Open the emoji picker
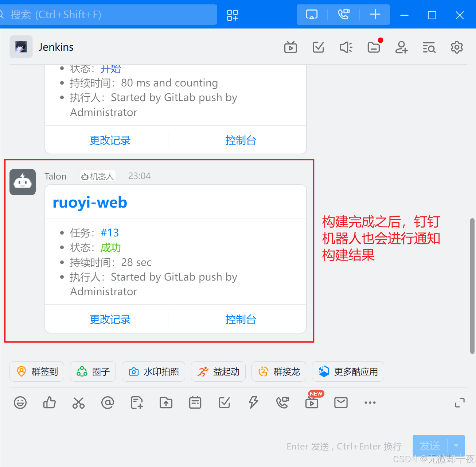The height and width of the screenshot is (467, 476). click(x=20, y=403)
